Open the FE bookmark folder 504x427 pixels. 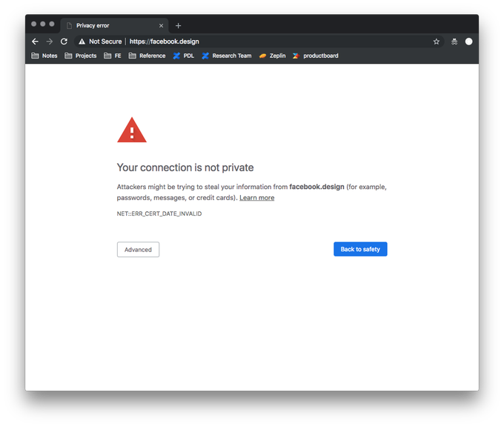coord(112,56)
